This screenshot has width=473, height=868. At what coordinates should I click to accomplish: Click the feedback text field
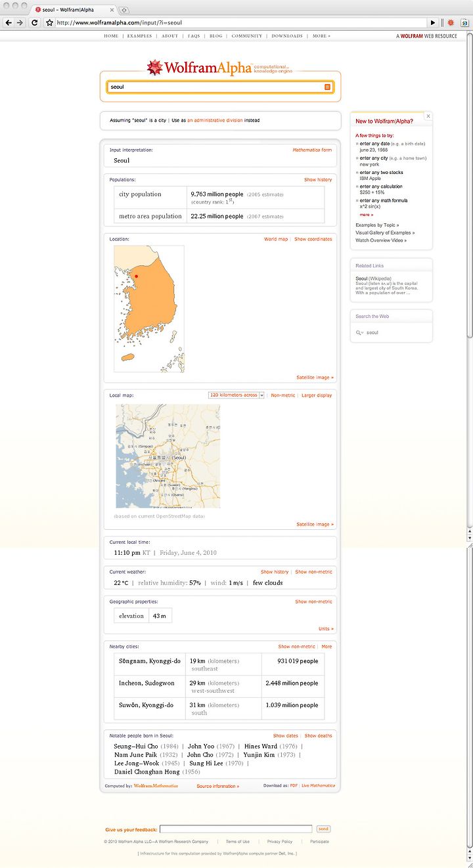point(236,829)
